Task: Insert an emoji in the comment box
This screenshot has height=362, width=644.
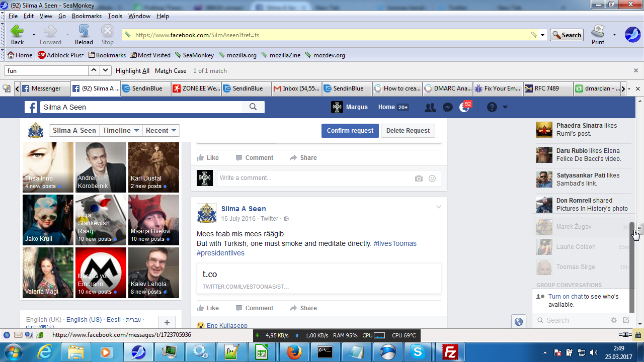Action: 432,178
